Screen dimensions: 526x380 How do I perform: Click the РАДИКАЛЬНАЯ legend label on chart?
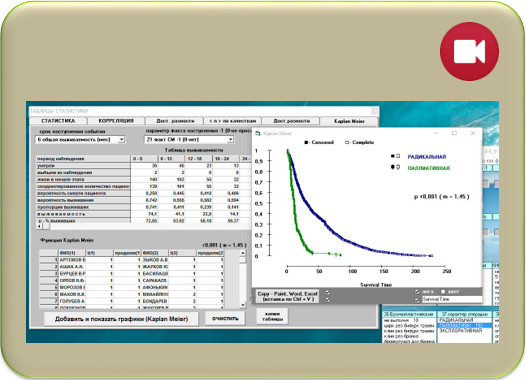[427, 157]
